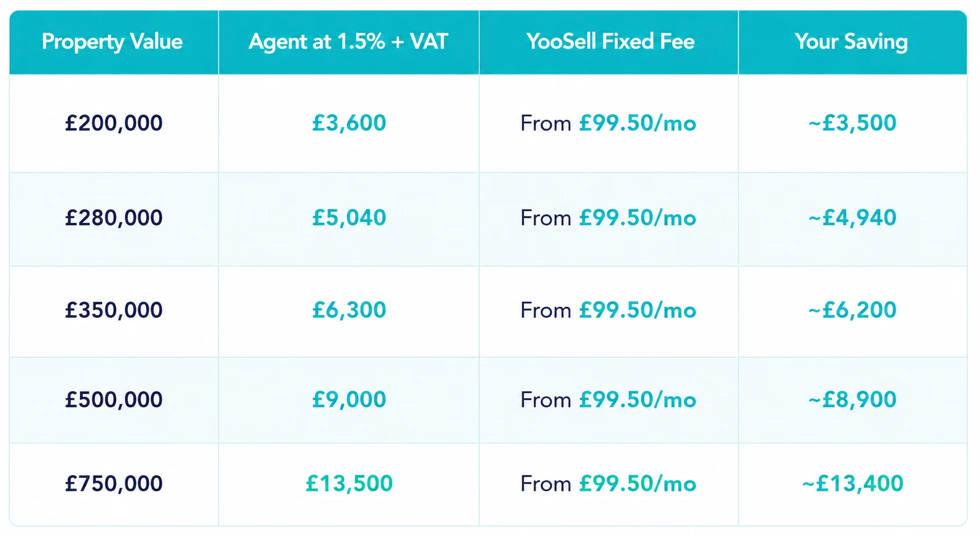Click the fixed fee in the £200,000 row
The image size is (980, 537).
point(608,123)
